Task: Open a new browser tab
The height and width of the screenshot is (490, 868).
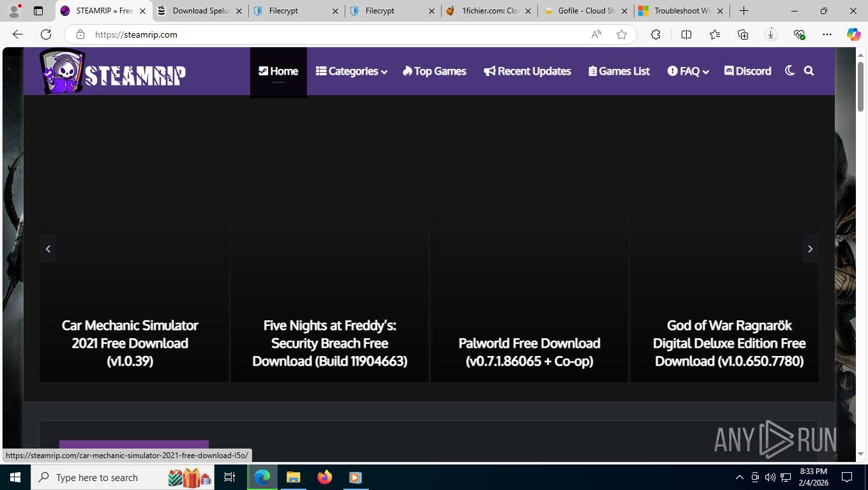Action: click(744, 11)
